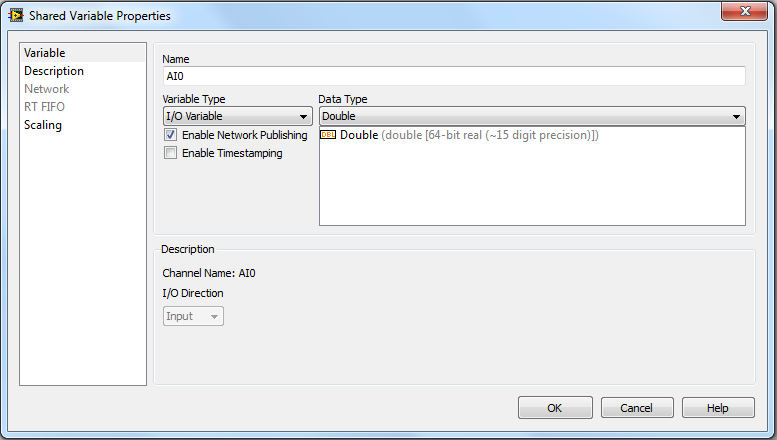Image resolution: width=777 pixels, height=440 pixels.
Task: Click the Enable Network Publishing label
Action: 245,135
